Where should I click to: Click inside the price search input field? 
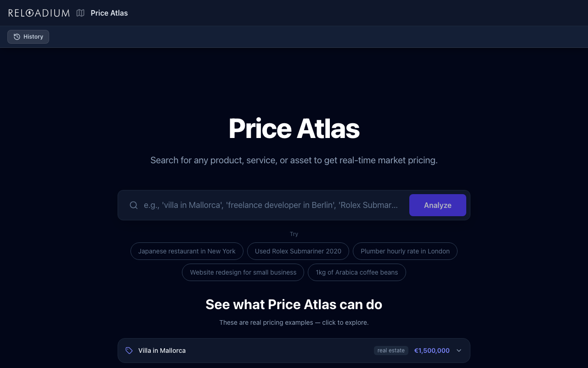coord(271,205)
